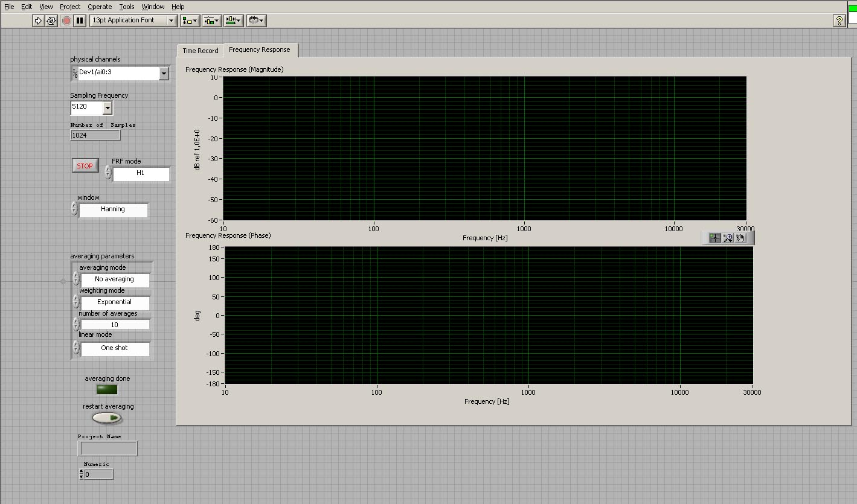The width and height of the screenshot is (857, 504).
Task: Open the View menu
Action: [x=46, y=7]
